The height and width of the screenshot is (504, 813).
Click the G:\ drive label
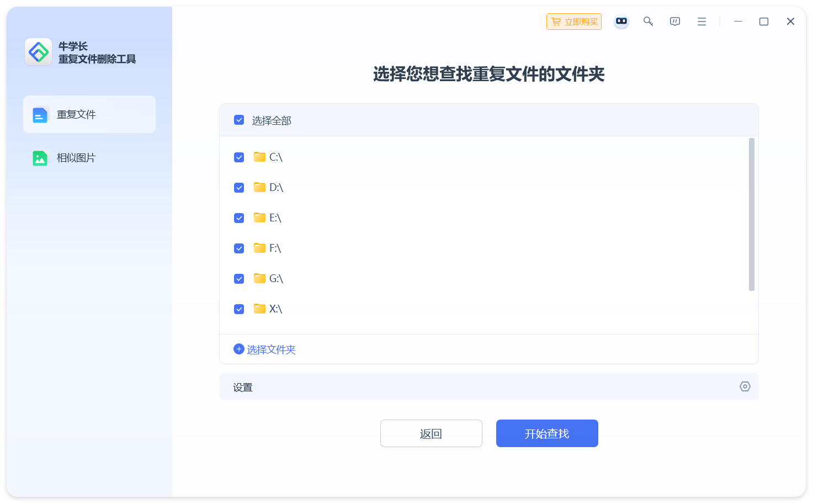click(277, 279)
